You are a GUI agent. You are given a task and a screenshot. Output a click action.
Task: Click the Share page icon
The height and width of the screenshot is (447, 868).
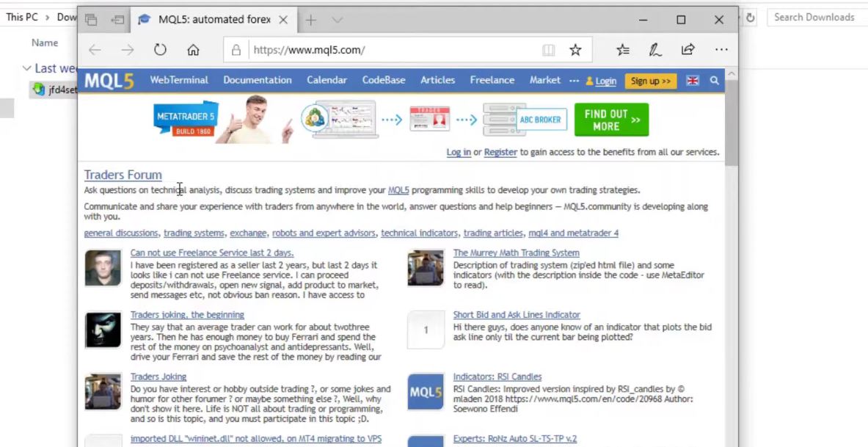tap(688, 50)
